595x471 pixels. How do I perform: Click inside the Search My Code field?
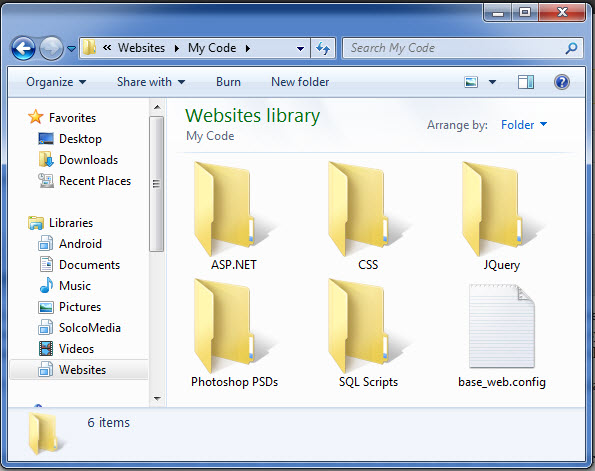tap(455, 48)
